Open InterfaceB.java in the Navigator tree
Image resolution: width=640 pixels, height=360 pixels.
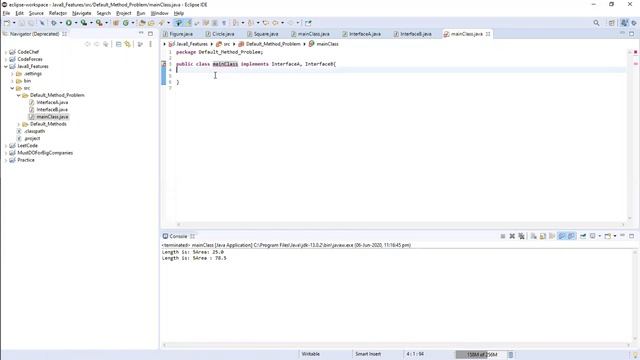52,110
